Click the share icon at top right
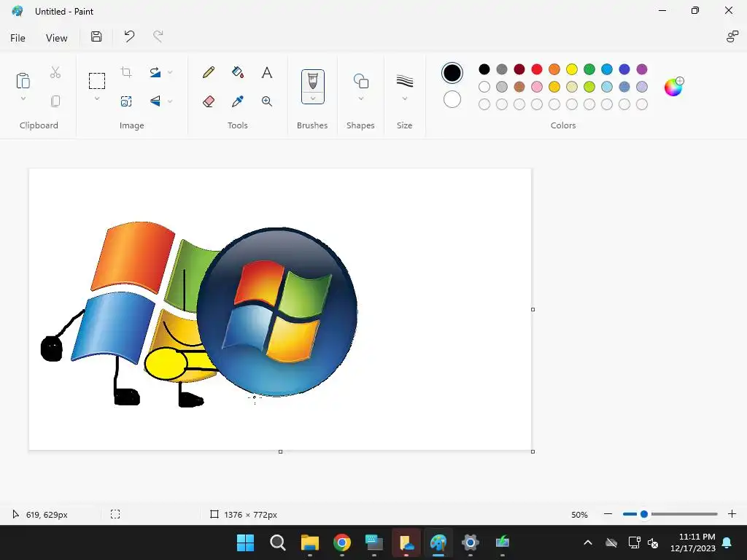The height and width of the screenshot is (560, 747). [732, 36]
